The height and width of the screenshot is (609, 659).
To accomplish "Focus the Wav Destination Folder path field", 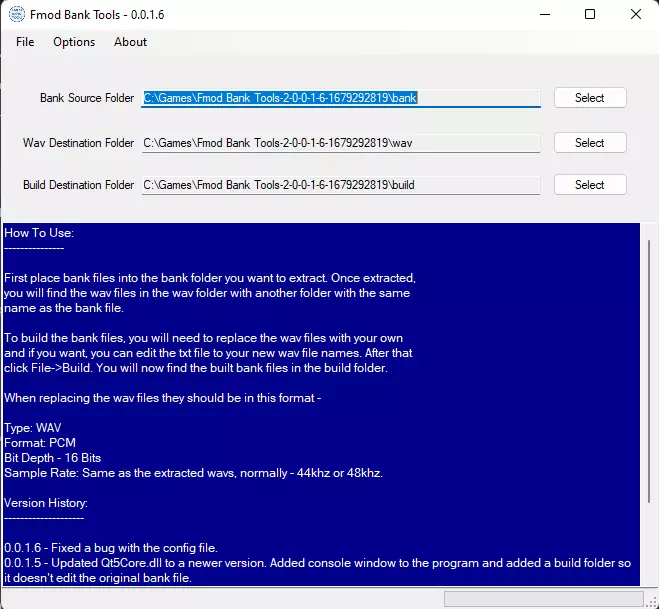I will [341, 143].
